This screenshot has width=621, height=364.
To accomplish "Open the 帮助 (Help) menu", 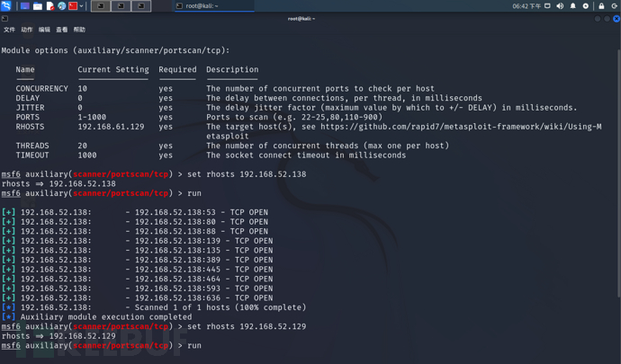I will pyautogui.click(x=79, y=30).
